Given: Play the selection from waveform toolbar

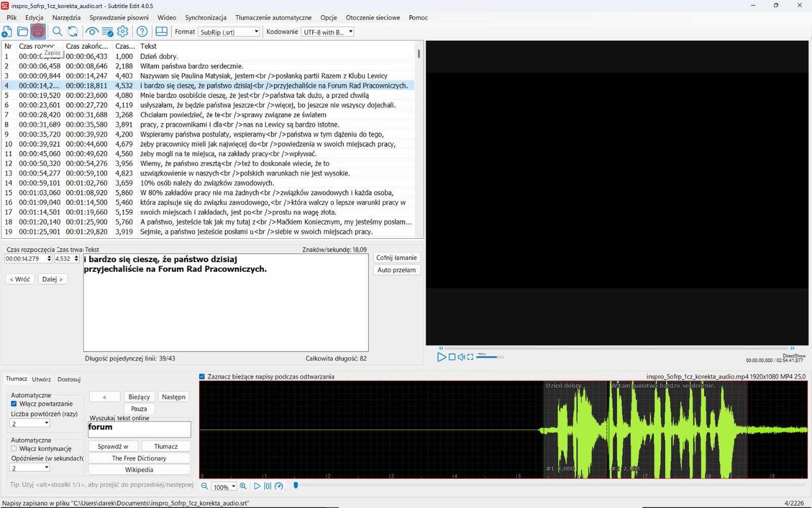Looking at the screenshot, I should (x=257, y=486).
